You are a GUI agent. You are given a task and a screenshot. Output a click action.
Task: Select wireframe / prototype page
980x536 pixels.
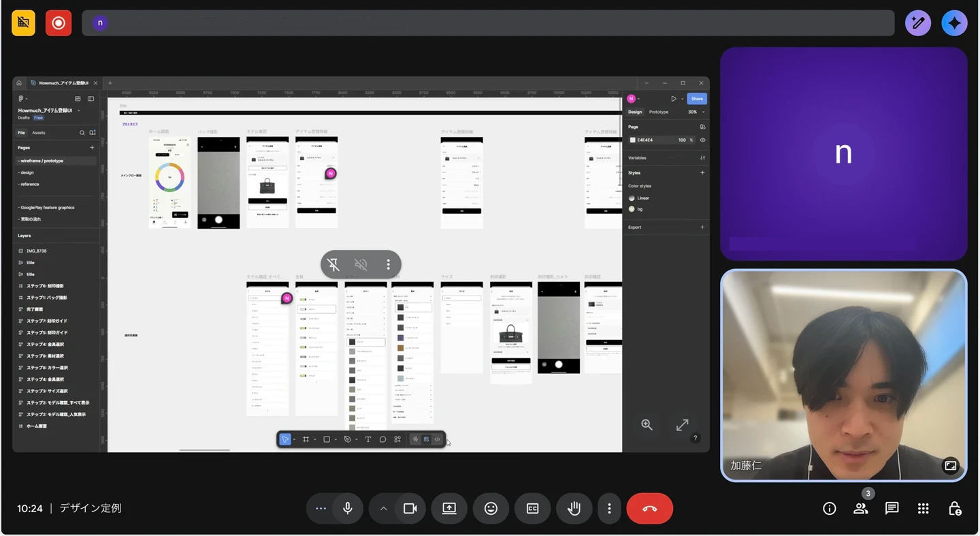point(56,161)
